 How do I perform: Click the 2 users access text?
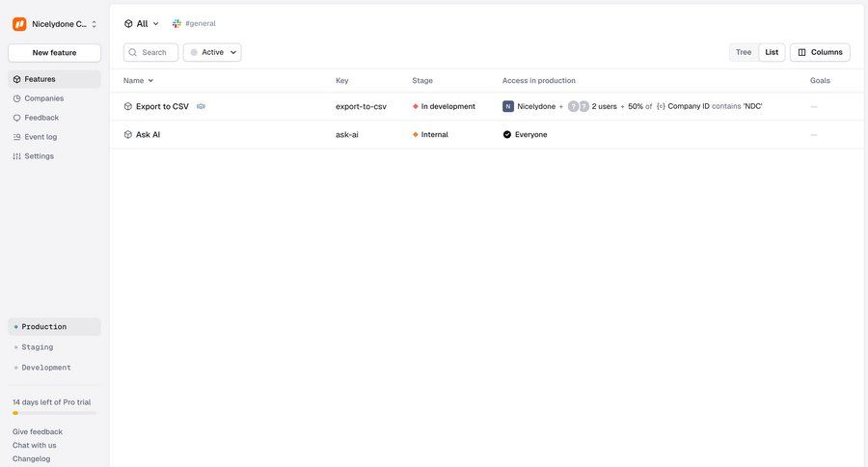(x=604, y=106)
